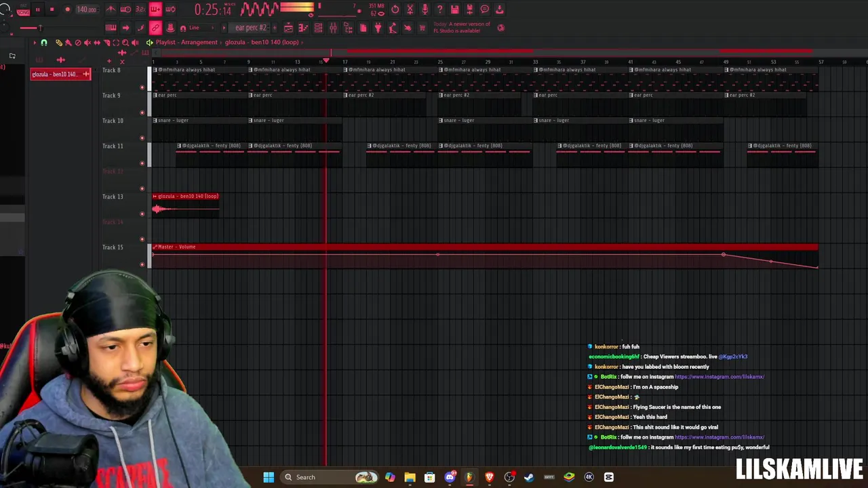Open the Channel rack view button

(318, 28)
